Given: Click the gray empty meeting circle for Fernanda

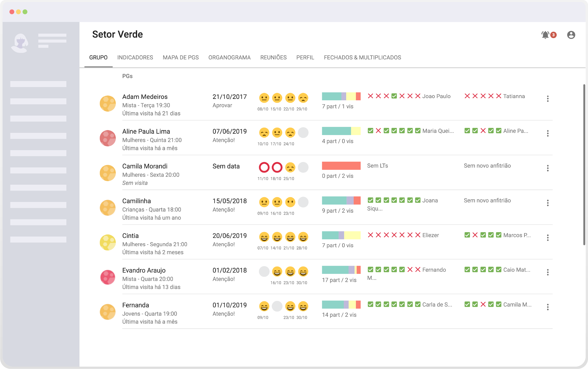Looking at the screenshot, I should tap(277, 306).
